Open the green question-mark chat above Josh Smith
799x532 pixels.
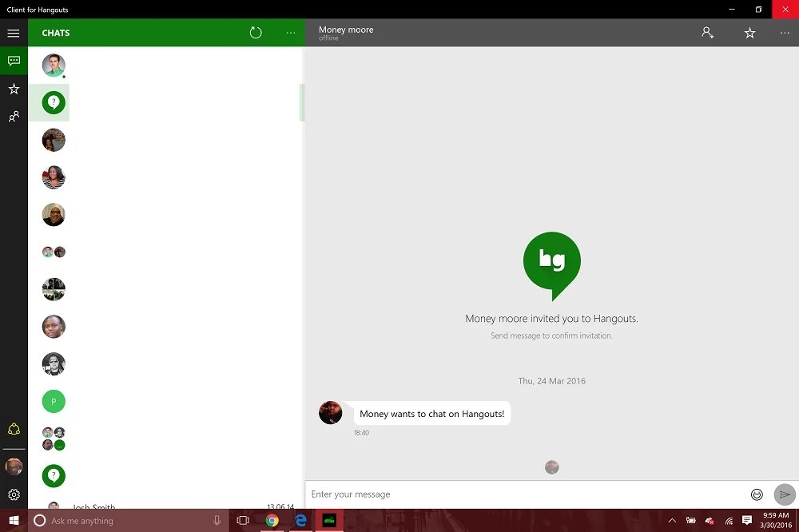54,475
